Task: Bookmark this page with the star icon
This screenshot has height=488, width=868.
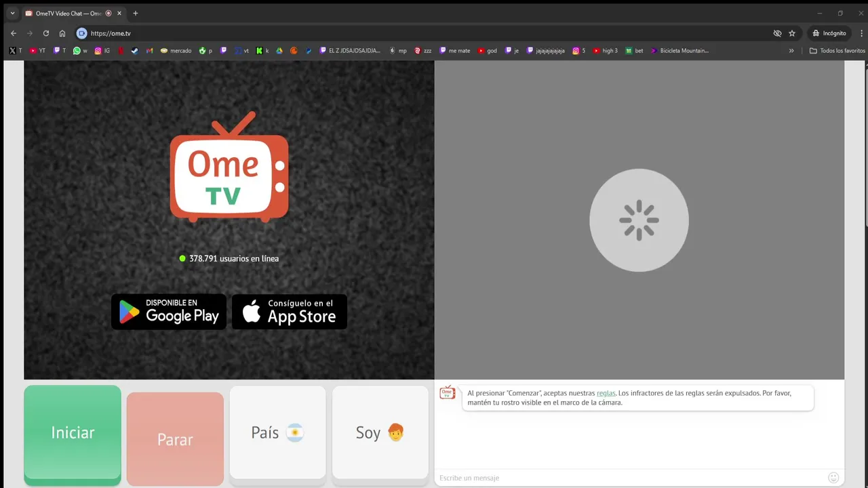Action: 791,33
